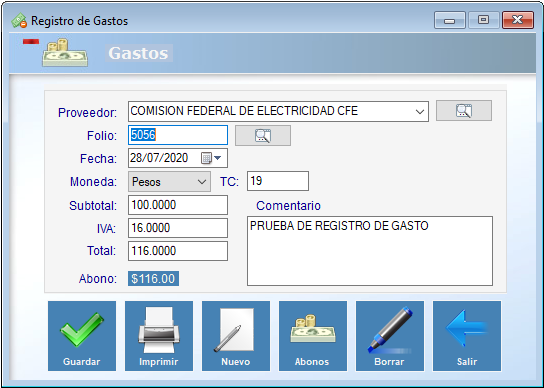Image resolution: width=544 pixels, height=388 pixels.
Task: Expand the Proveedor combo box
Action: (x=420, y=112)
